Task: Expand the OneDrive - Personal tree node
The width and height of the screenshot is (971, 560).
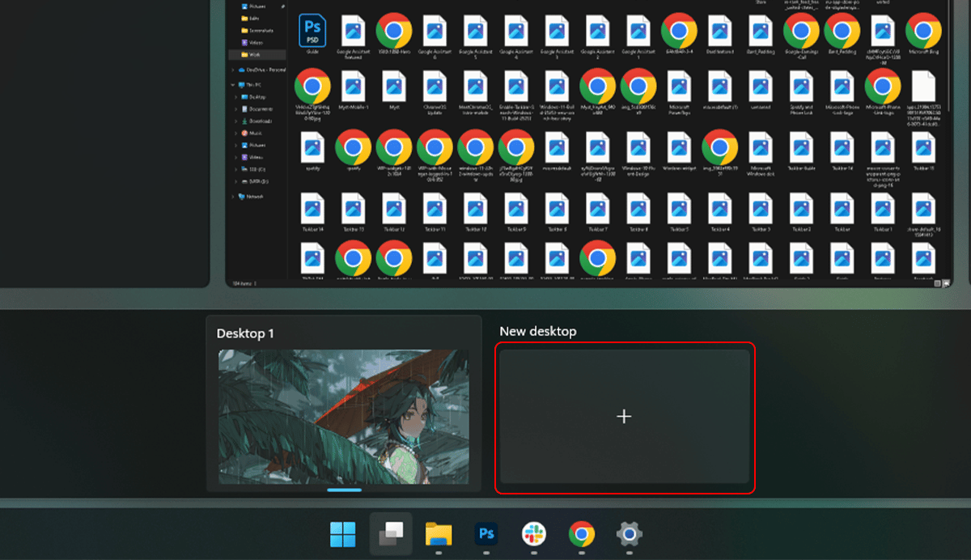Action: click(x=234, y=70)
